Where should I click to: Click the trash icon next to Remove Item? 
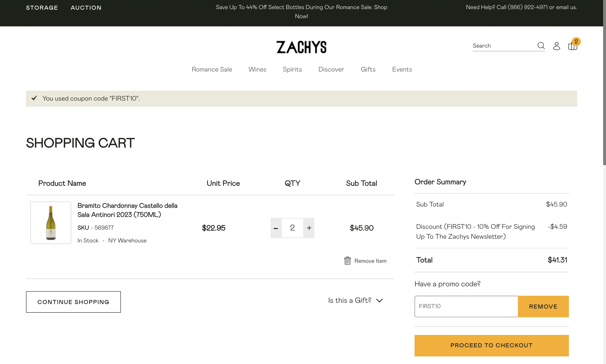[347, 261]
